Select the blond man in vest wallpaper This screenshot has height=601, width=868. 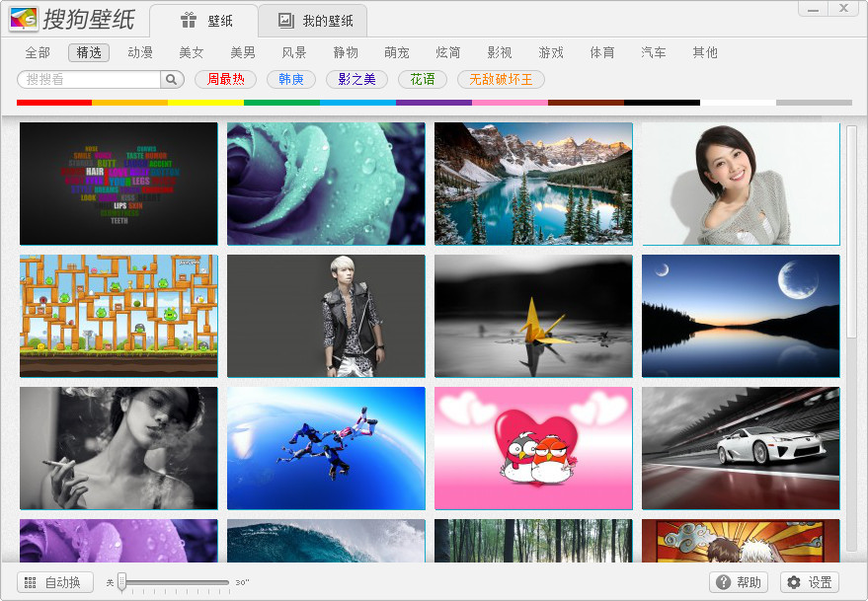click(326, 316)
